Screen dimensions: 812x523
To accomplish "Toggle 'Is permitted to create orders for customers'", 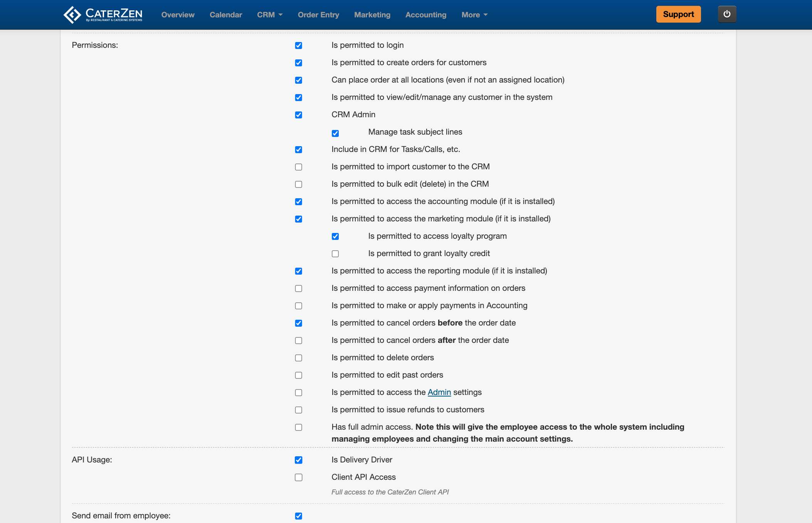I will coord(299,63).
